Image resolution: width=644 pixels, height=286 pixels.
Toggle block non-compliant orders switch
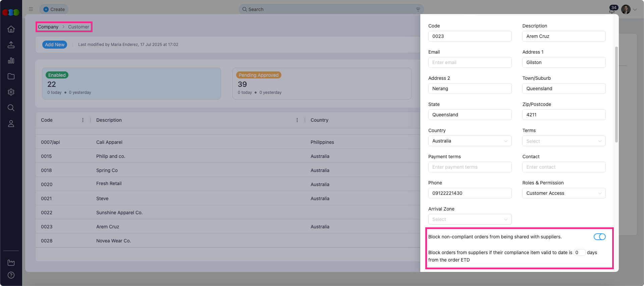(x=599, y=237)
